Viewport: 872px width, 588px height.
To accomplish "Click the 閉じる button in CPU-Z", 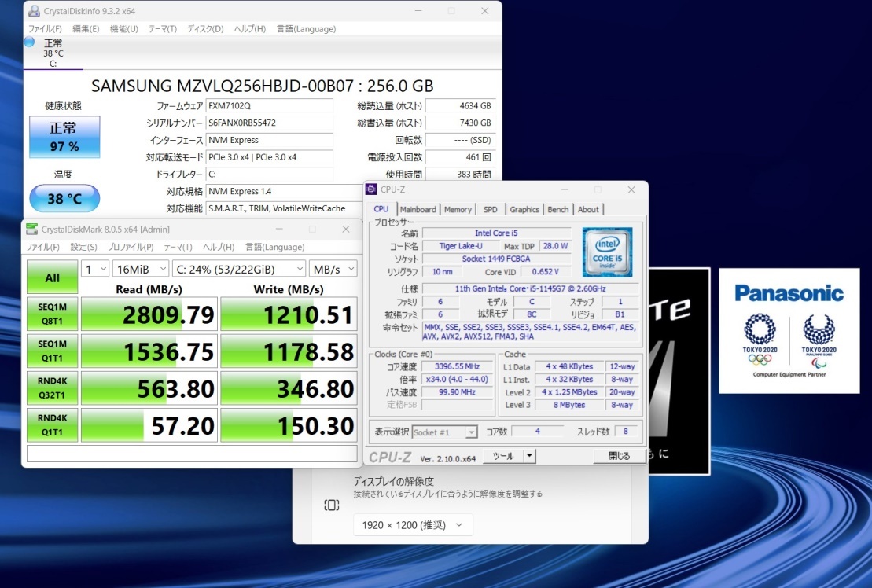I will pos(619,456).
